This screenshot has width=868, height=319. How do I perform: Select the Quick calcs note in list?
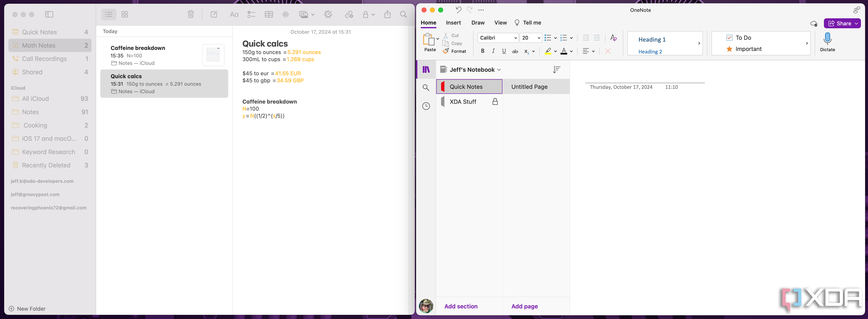pyautogui.click(x=164, y=84)
